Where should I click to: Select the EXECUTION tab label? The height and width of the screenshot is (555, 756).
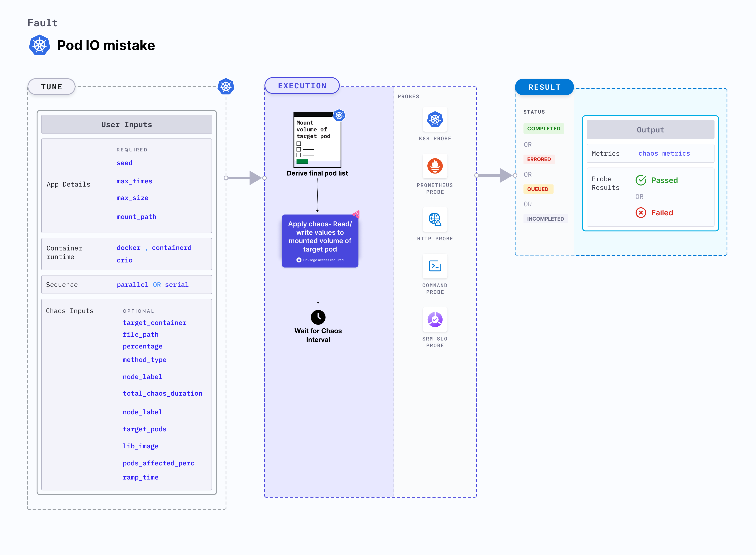302,86
